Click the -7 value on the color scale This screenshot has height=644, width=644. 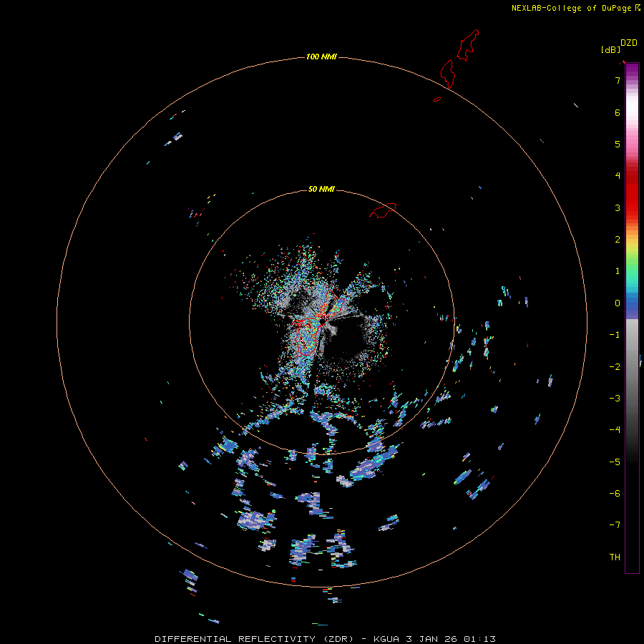[615, 525]
